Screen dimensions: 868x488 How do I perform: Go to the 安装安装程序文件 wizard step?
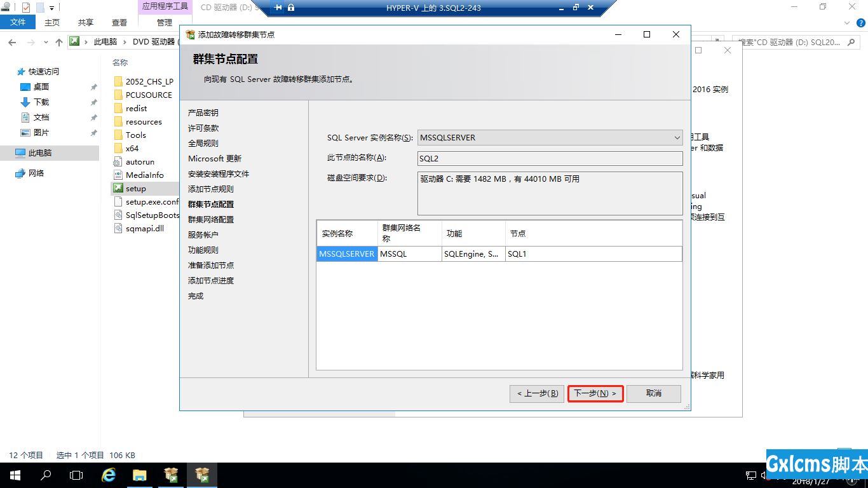tap(219, 173)
